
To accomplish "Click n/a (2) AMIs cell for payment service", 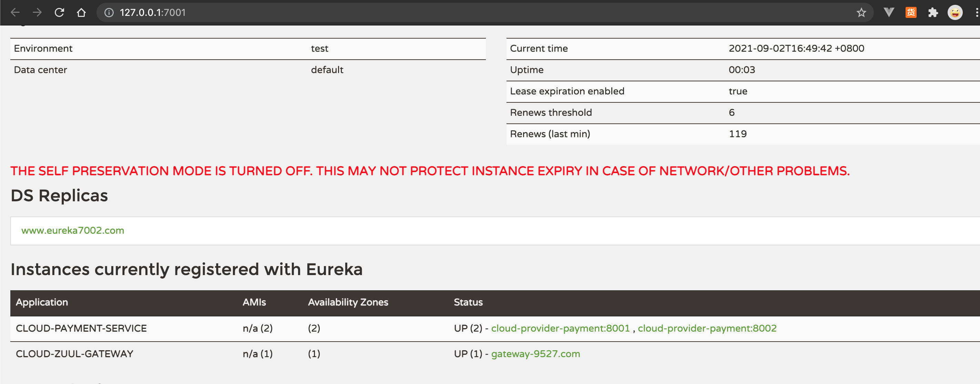I will 257,328.
